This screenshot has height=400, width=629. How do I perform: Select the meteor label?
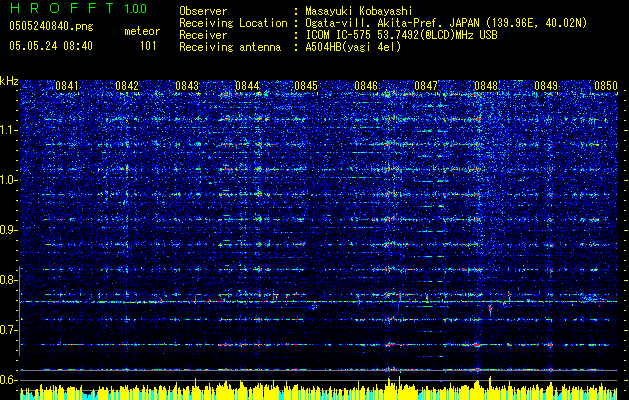coord(142,31)
